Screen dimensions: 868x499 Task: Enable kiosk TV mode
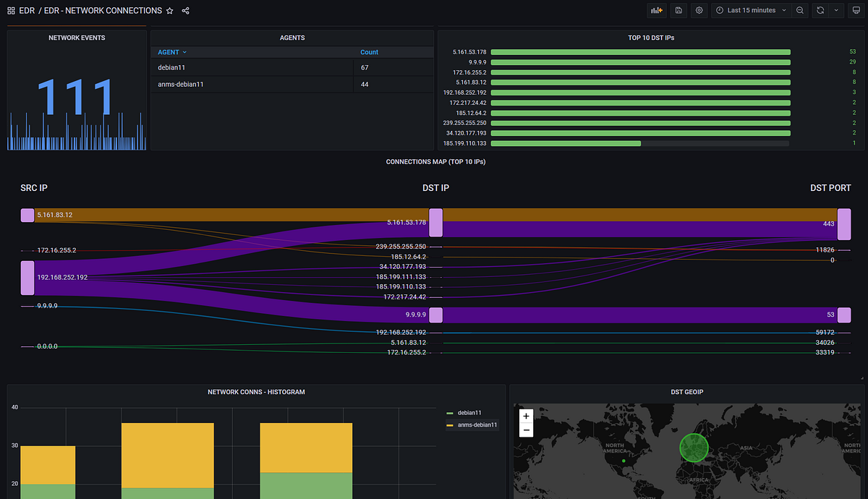[856, 10]
